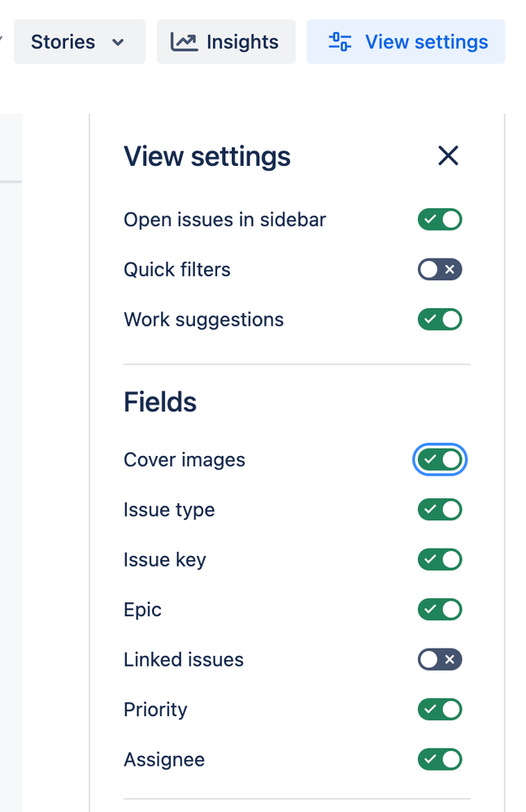The width and height of the screenshot is (526, 812).
Task: Click the Fields section heading
Action: pyautogui.click(x=160, y=402)
